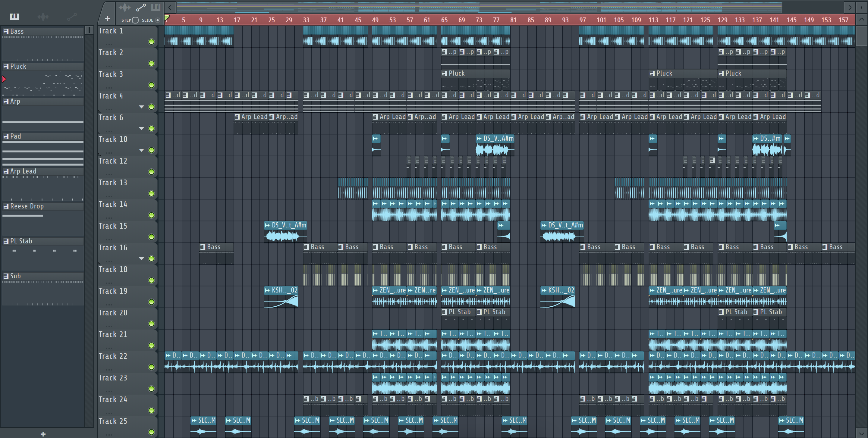Select the first SLC..M clip on Track 25
This screenshot has height=438, width=868.
pos(203,427)
